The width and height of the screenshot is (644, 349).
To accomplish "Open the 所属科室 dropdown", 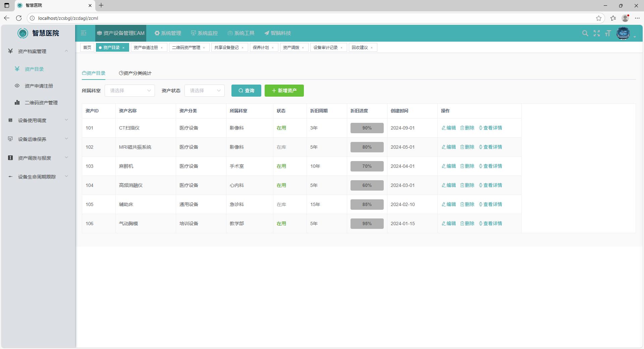I will (x=130, y=91).
